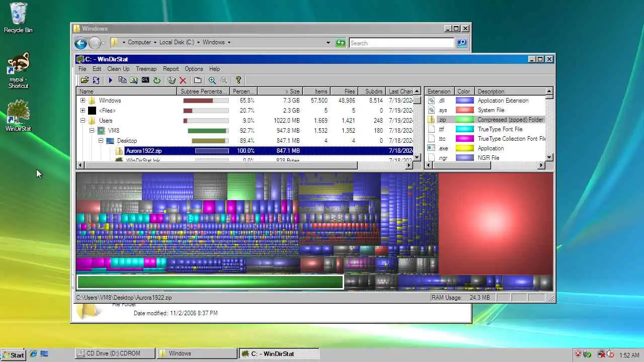Open the Help menu
The width and height of the screenshot is (644, 362).
[215, 69]
